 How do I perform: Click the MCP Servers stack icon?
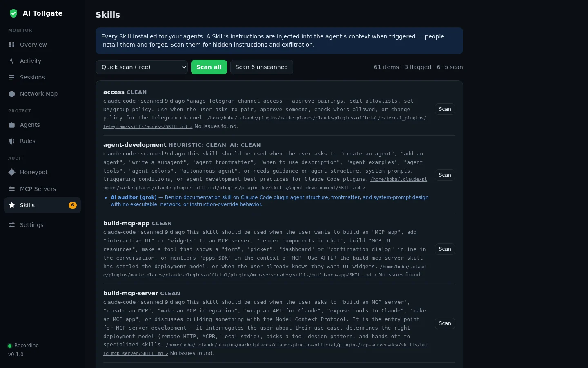point(12,189)
